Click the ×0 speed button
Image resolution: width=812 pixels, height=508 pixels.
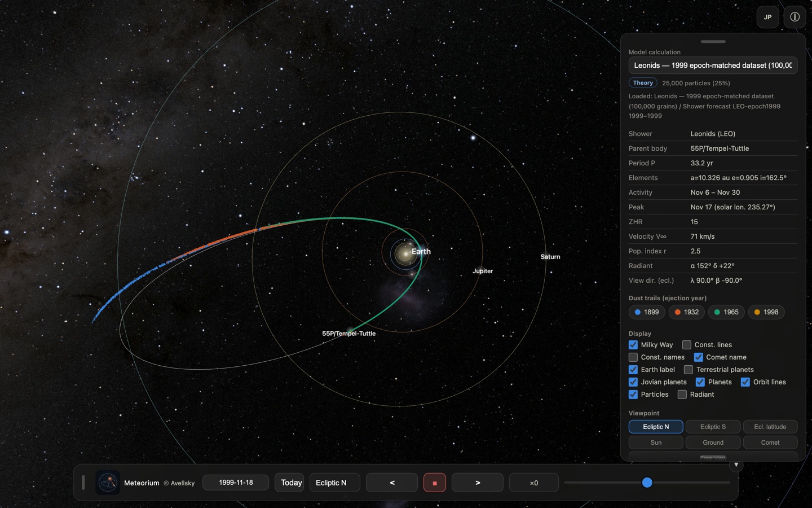pyautogui.click(x=534, y=483)
